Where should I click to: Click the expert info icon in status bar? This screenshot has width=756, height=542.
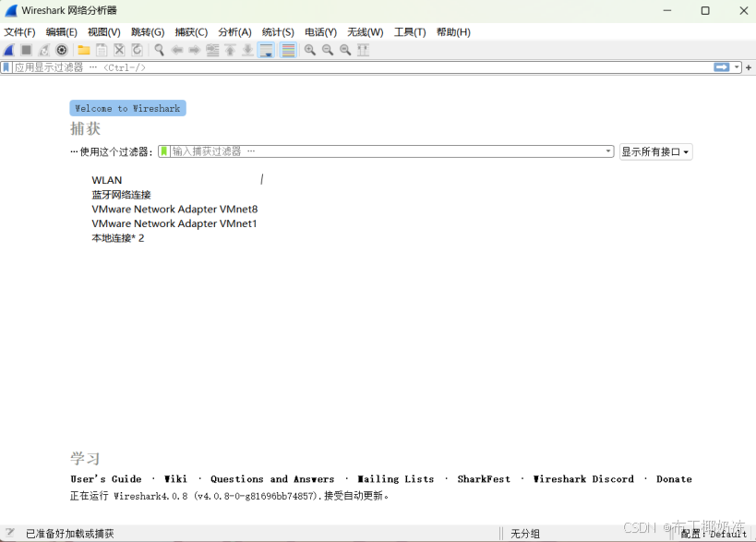point(9,533)
